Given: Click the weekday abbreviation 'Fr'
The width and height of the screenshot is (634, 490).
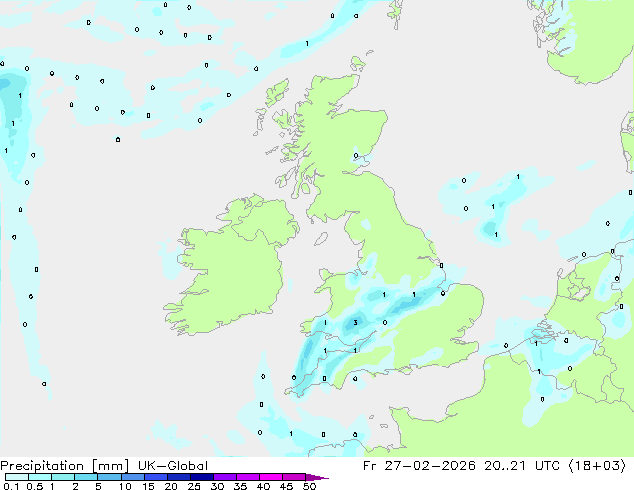Looking at the screenshot, I should 370,466.
